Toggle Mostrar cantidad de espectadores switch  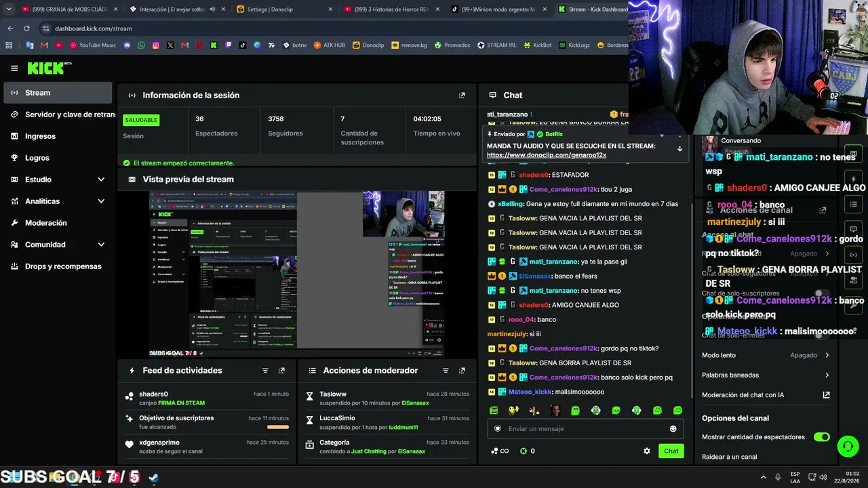[822, 437]
